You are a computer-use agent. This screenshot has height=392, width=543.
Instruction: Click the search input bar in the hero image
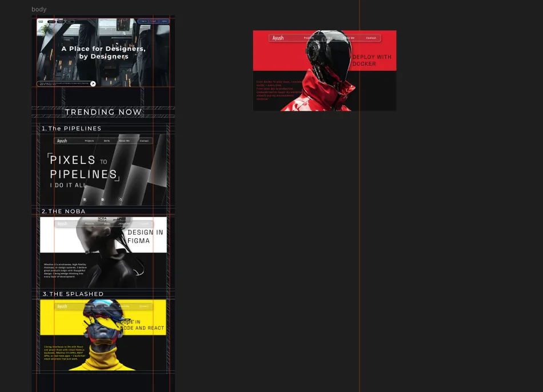[66, 84]
